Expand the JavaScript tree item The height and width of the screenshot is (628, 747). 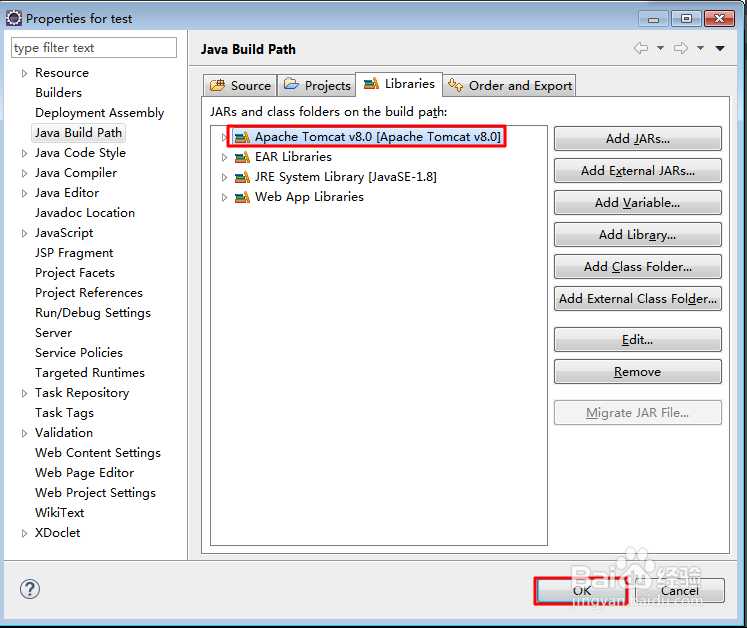(x=24, y=233)
